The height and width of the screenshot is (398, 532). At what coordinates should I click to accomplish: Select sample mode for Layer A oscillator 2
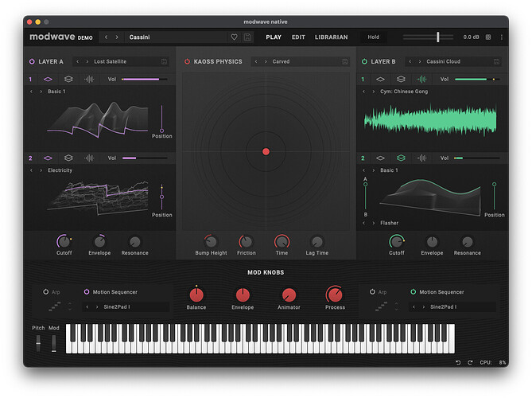coord(89,158)
